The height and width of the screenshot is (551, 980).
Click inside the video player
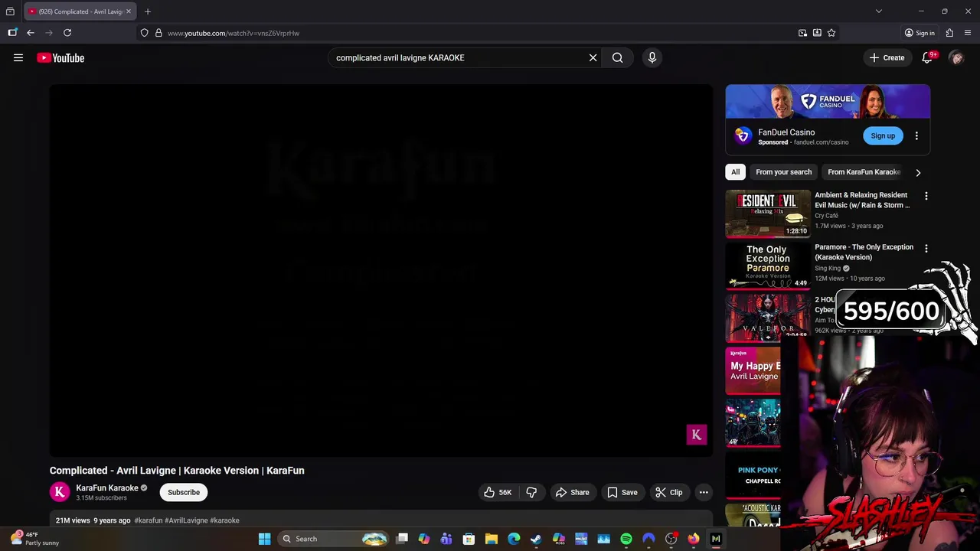click(381, 270)
